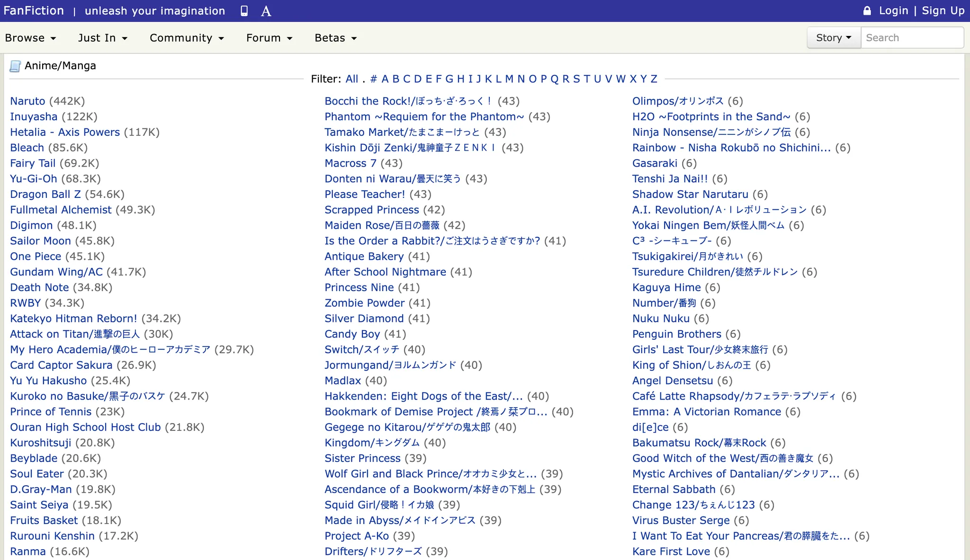This screenshot has width=970, height=560.
Task: Go to the FanFiction home logo
Action: coord(34,10)
